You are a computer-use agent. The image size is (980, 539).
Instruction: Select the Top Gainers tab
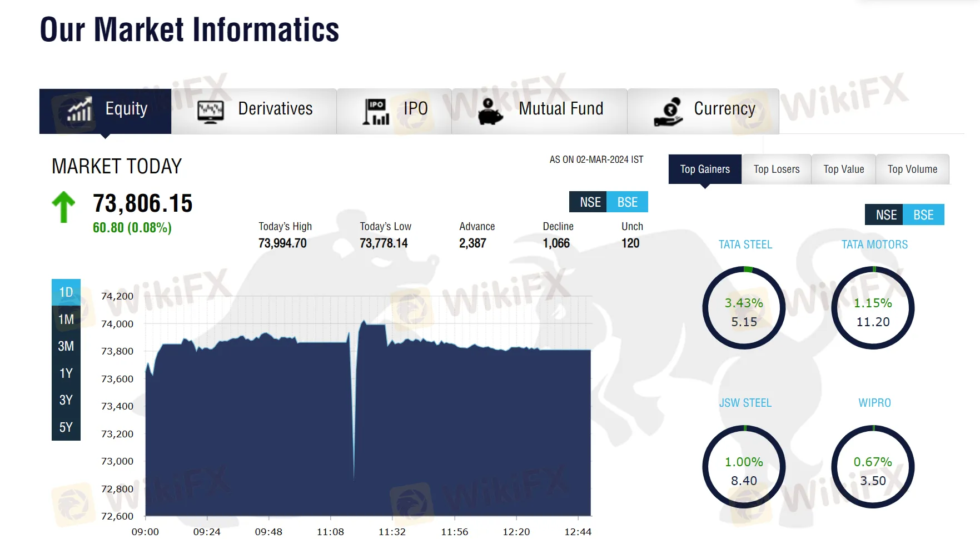click(x=705, y=169)
